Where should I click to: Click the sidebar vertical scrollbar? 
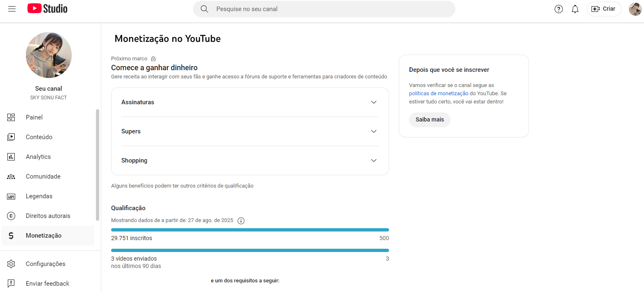point(98,165)
